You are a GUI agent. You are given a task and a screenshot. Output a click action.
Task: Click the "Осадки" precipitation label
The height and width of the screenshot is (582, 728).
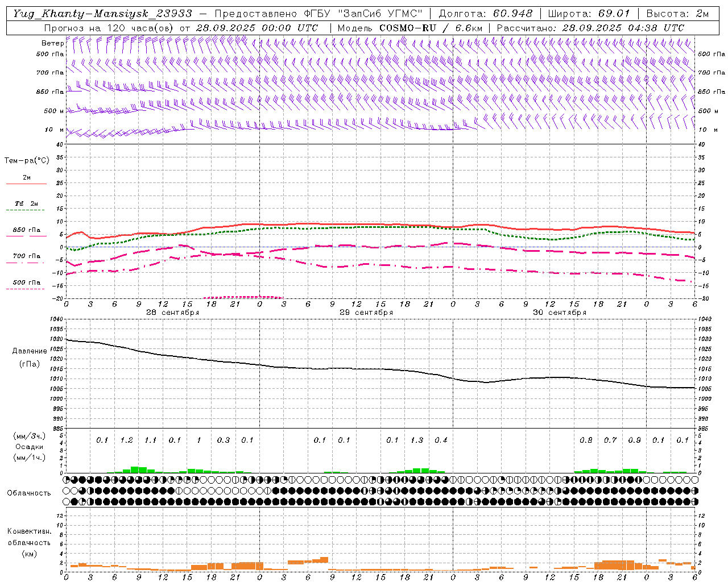point(29,447)
